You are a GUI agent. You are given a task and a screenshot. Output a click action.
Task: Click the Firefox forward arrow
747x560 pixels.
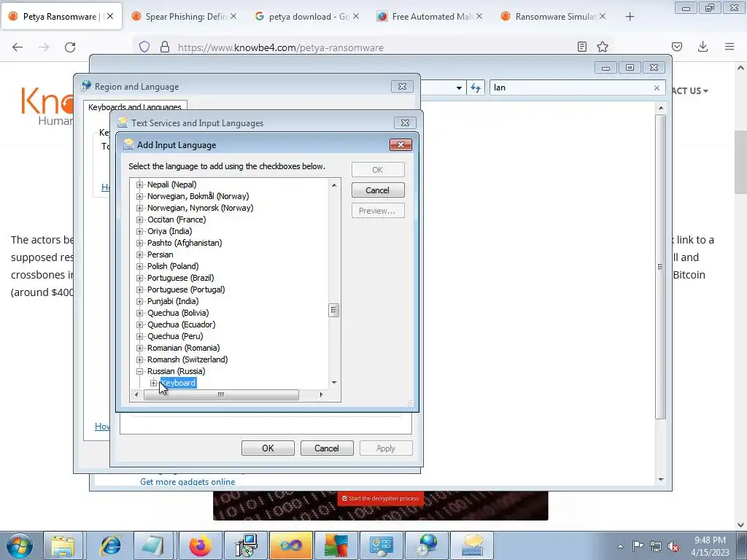click(44, 47)
